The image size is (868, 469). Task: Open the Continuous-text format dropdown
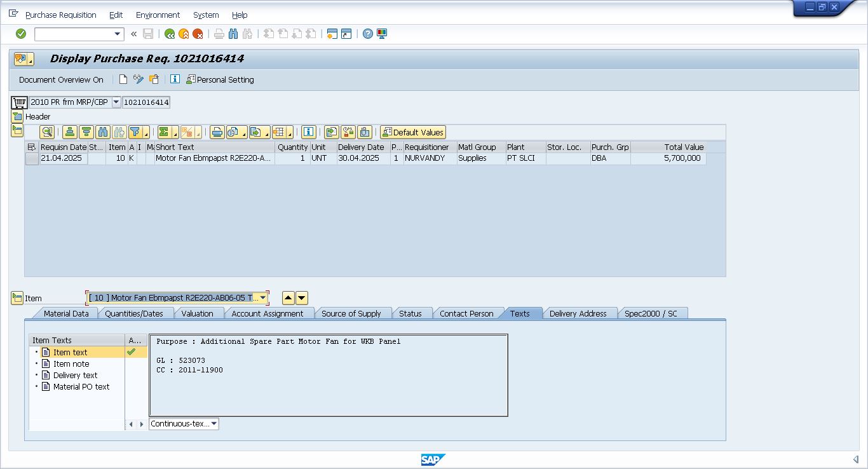point(214,424)
